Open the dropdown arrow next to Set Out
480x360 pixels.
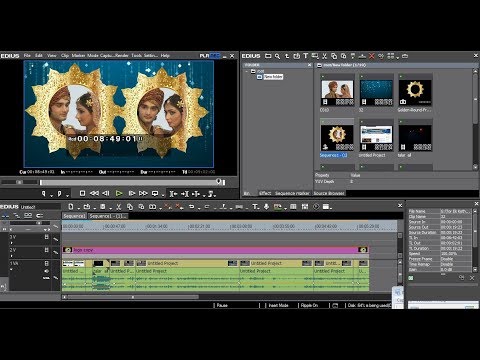(x=67, y=195)
